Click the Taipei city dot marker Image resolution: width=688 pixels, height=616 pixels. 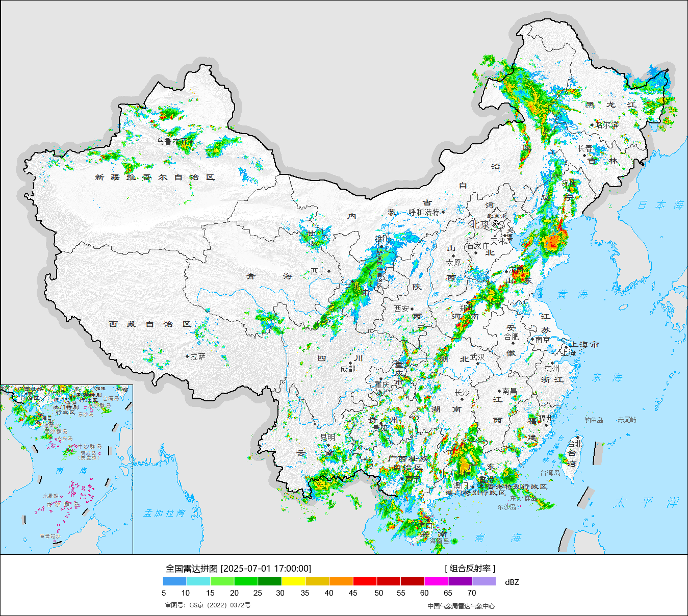coord(577,437)
